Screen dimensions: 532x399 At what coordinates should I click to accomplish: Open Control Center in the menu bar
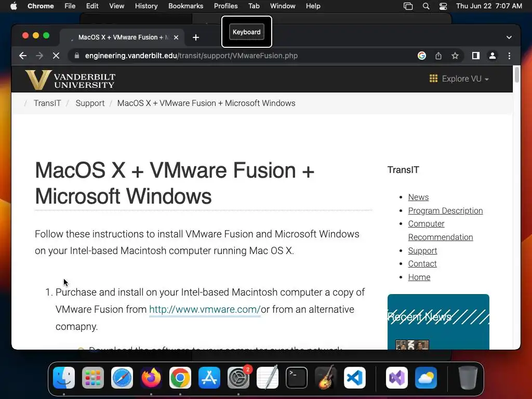click(443, 6)
